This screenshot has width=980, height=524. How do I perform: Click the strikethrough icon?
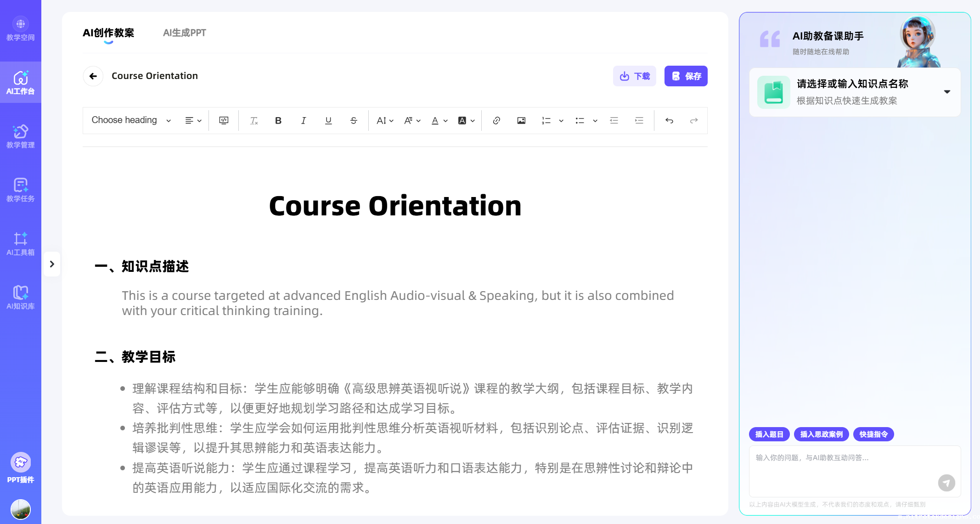[354, 121]
